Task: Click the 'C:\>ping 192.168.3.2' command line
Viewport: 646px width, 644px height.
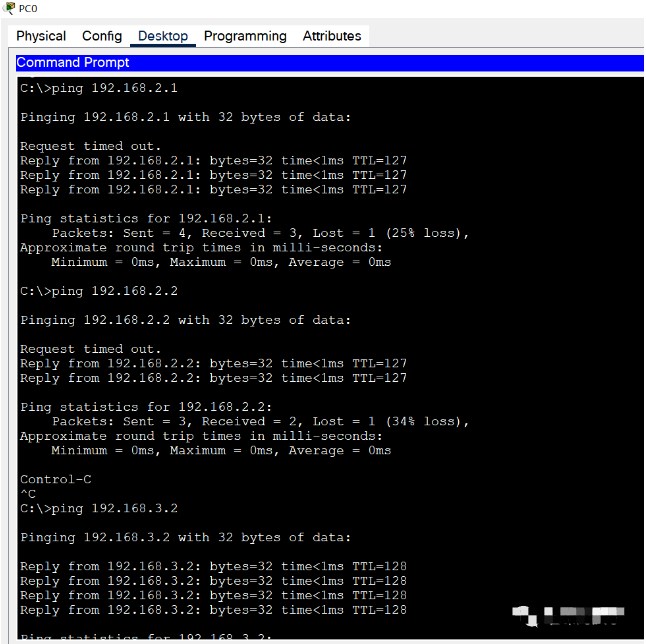Action: click(x=99, y=508)
